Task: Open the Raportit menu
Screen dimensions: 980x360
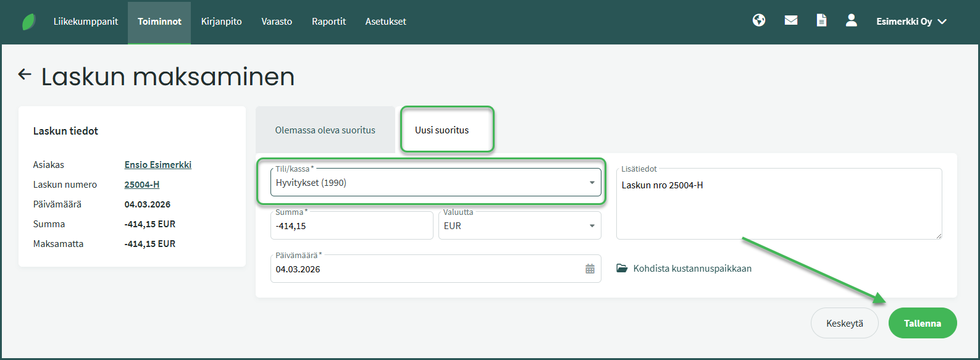Action: click(329, 22)
